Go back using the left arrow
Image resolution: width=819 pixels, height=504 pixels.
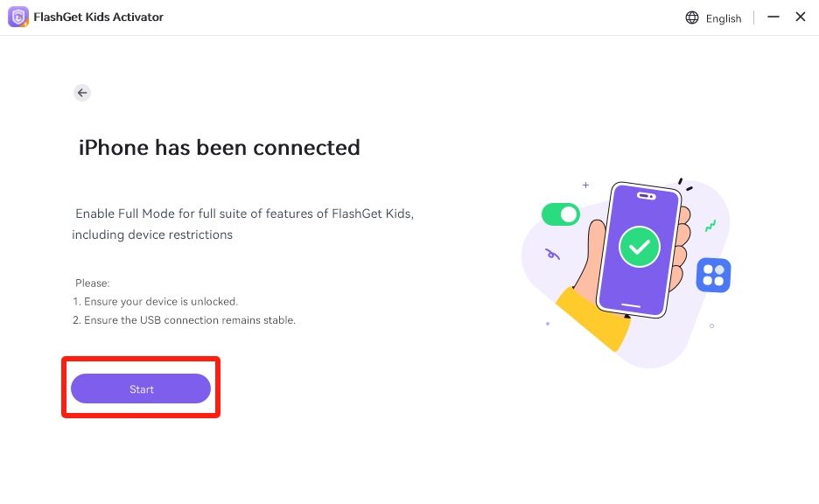82,93
